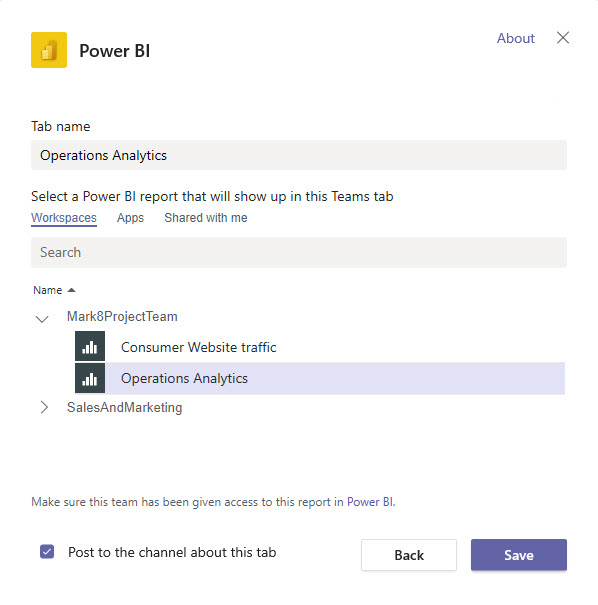Save the Power BI tab

coord(519,555)
